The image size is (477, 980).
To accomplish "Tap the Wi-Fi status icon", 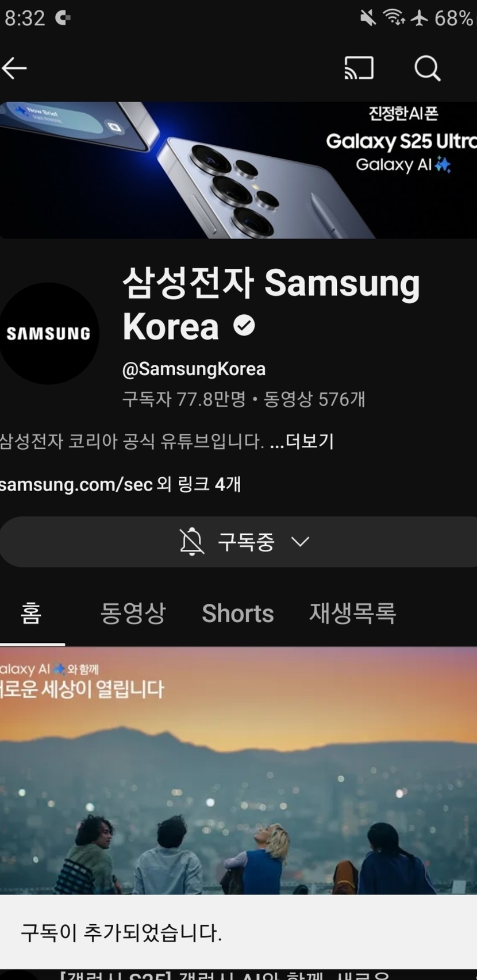I will 394,18.
